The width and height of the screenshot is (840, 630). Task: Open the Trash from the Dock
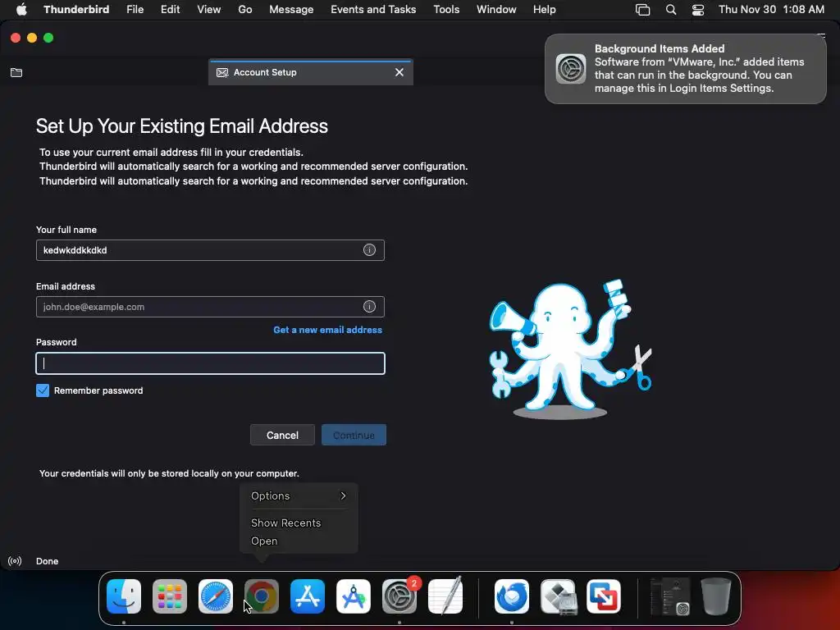716,596
